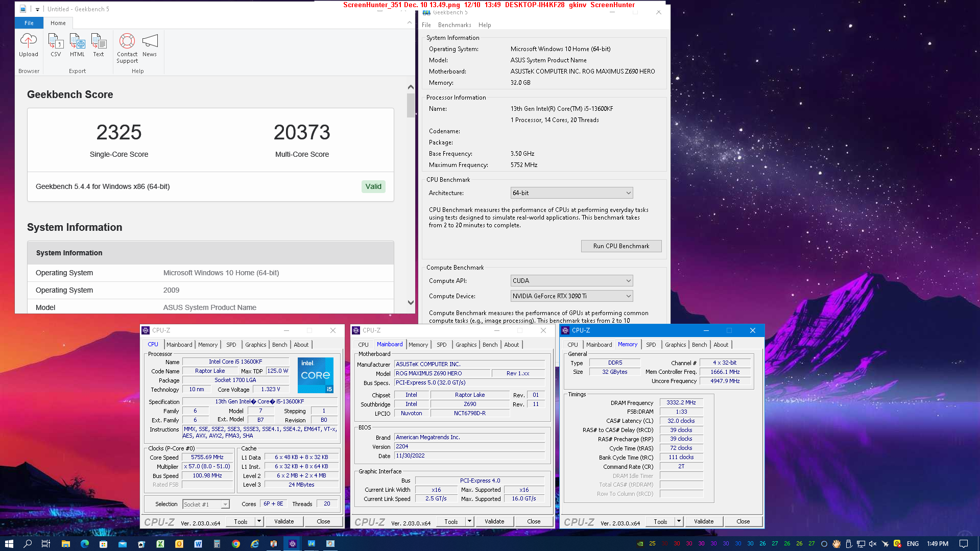This screenshot has width=980, height=551.
Task: Collapse the Geekbench ribbon with the chevron
Action: 410,22
